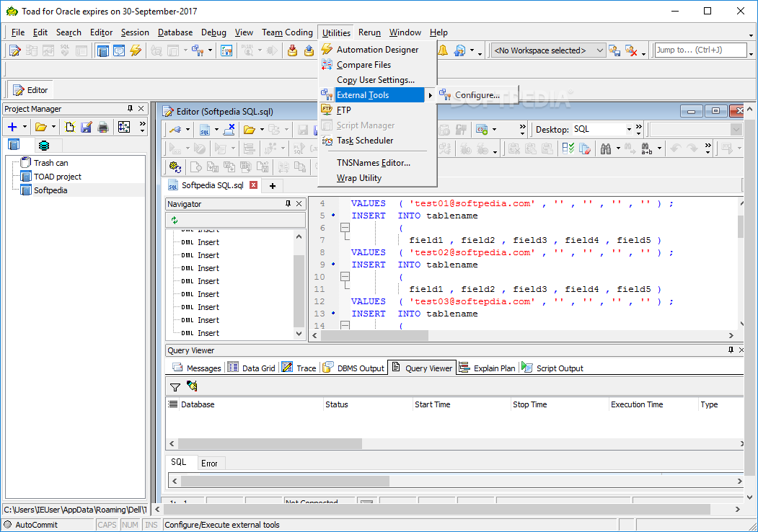Select Compare Files menu entry
The height and width of the screenshot is (532, 758).
point(363,65)
